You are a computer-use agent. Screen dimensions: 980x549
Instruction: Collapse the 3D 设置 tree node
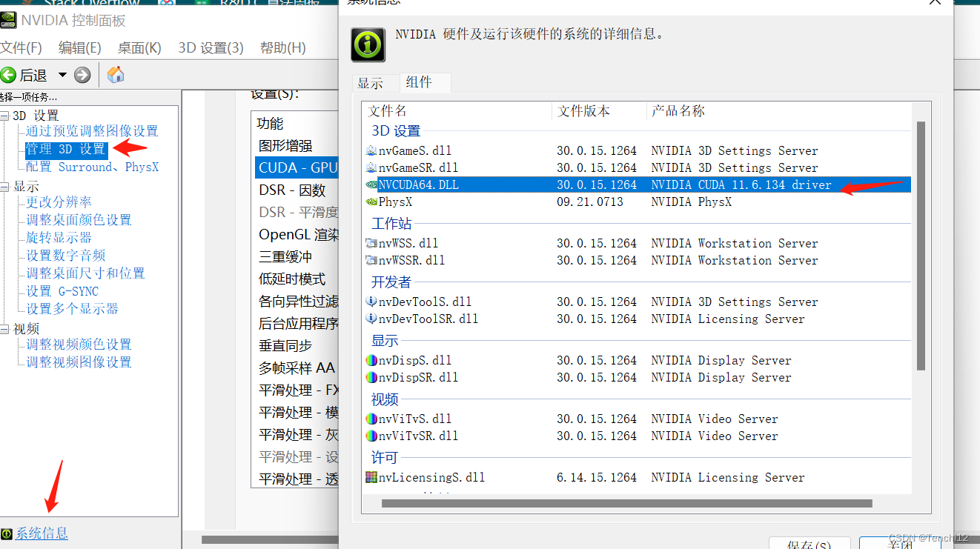[5, 116]
